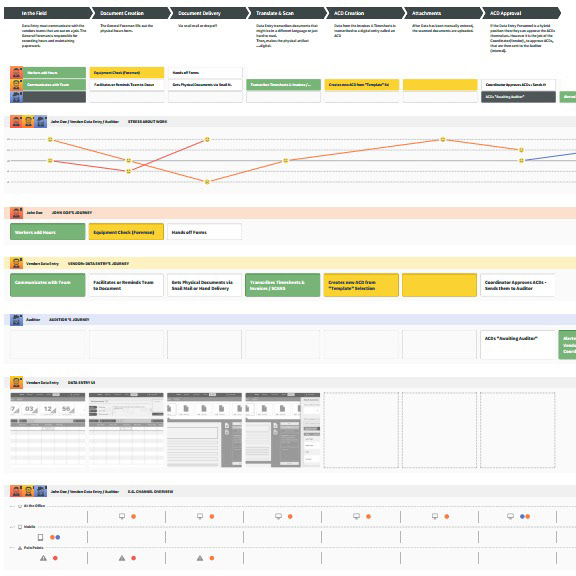Click the mobile phone icon in Mobile channel row

[x=40, y=537]
